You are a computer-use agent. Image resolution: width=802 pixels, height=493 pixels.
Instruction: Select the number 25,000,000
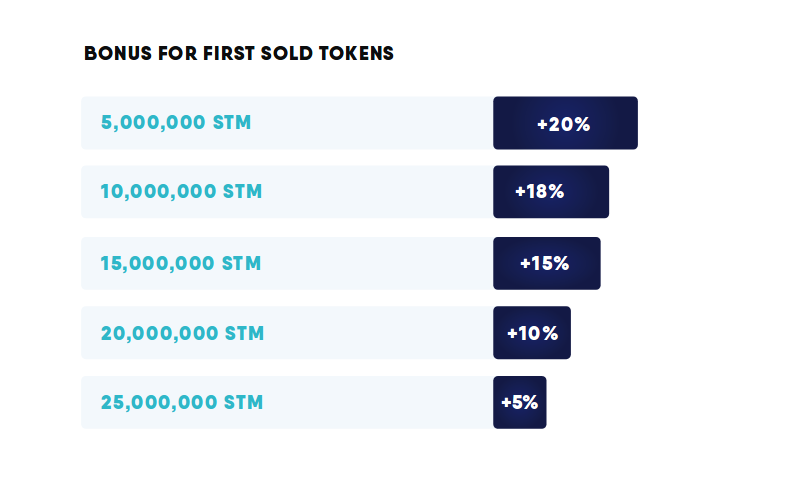[x=159, y=402]
